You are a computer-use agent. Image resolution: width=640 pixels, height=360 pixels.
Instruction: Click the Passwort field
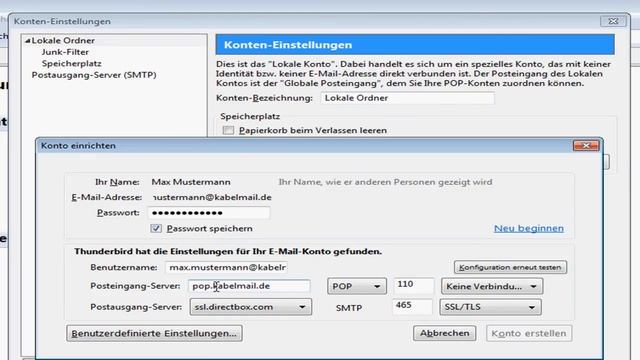[209, 213]
